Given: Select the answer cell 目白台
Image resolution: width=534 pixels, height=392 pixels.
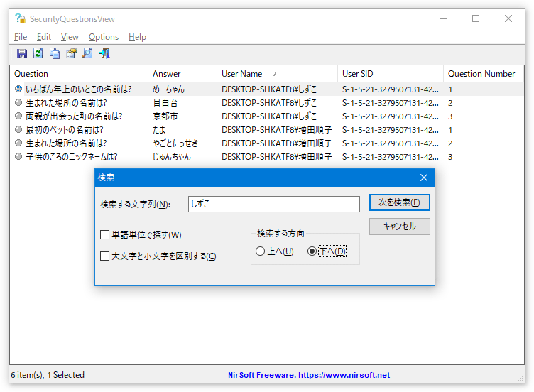Looking at the screenshot, I should [165, 103].
